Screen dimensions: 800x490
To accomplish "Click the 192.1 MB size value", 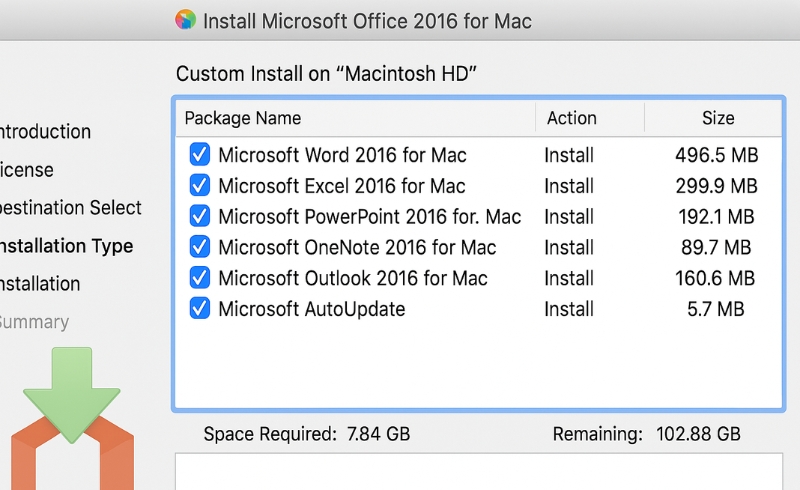I will (716, 216).
